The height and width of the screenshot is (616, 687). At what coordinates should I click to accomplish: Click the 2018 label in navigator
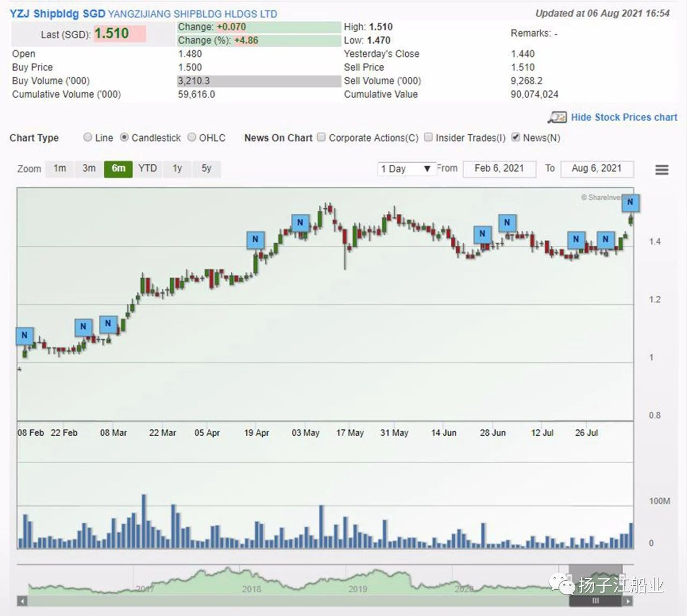[251, 589]
